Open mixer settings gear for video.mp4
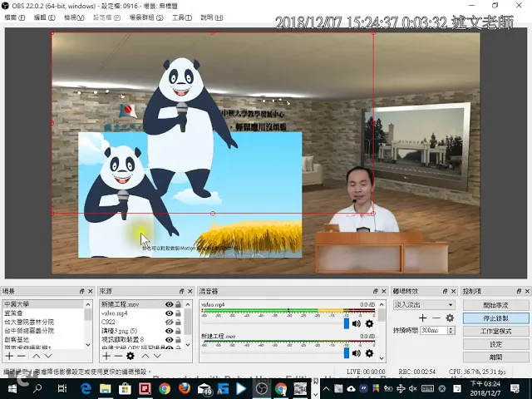 pyautogui.click(x=369, y=323)
